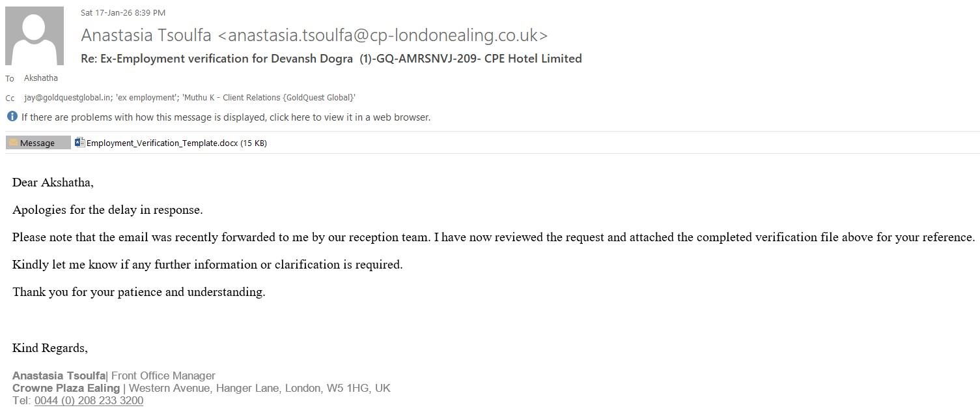The width and height of the screenshot is (980, 412).
Task: Click "Crowne Plaza Ealing" in the signature
Action: (x=66, y=389)
